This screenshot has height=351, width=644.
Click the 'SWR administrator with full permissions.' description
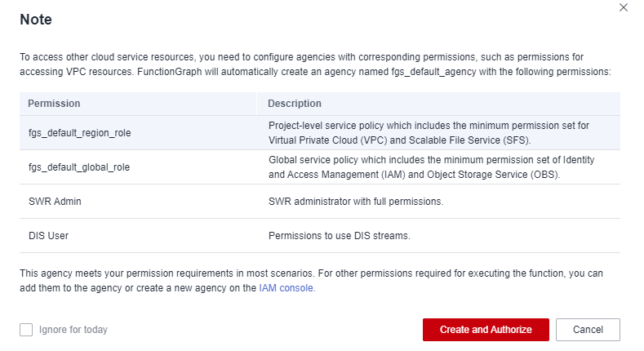(x=356, y=202)
